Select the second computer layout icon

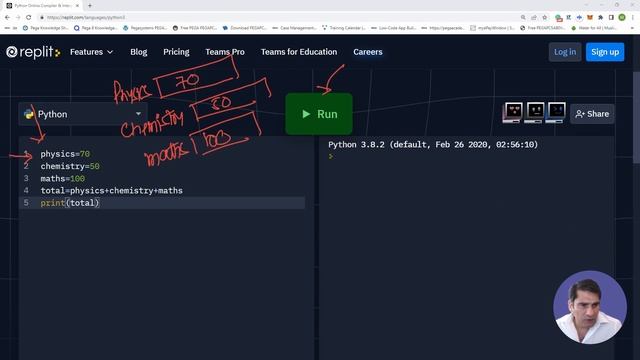point(535,113)
